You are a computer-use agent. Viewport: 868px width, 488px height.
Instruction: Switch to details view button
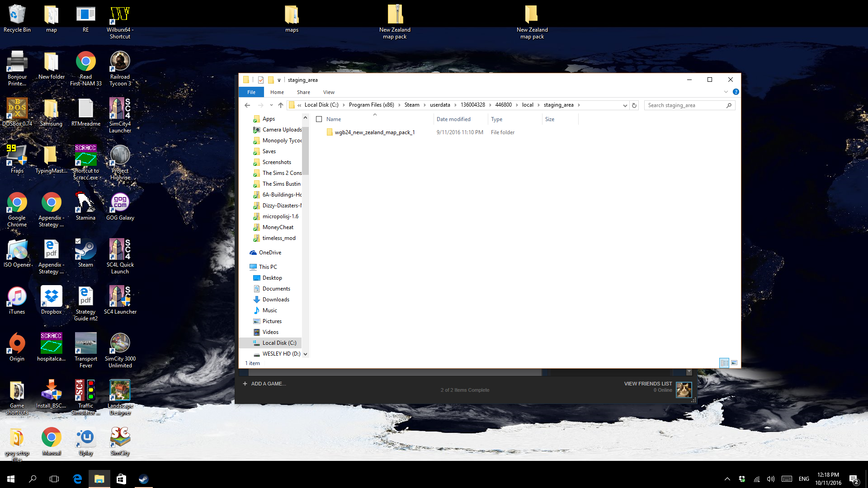(x=724, y=363)
